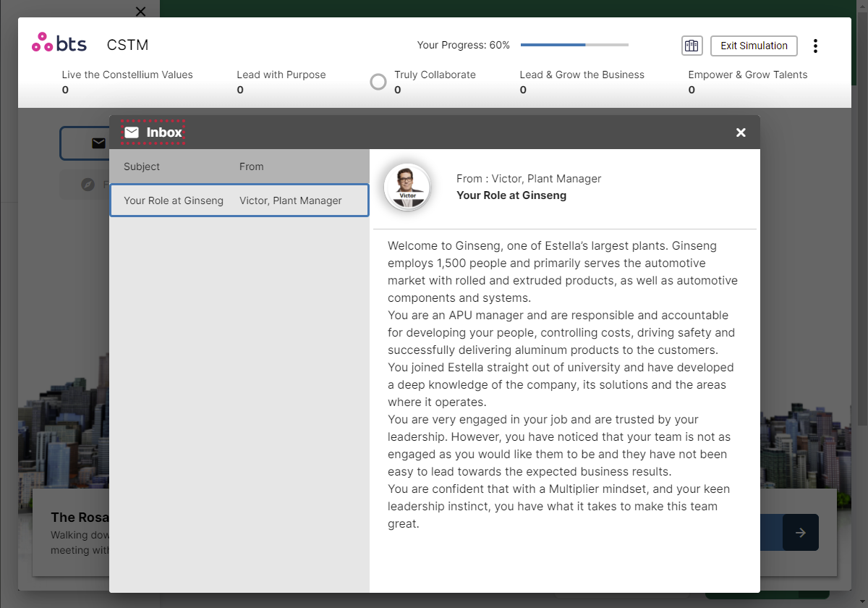The height and width of the screenshot is (608, 868).
Task: Click the From column header
Action: (252, 166)
